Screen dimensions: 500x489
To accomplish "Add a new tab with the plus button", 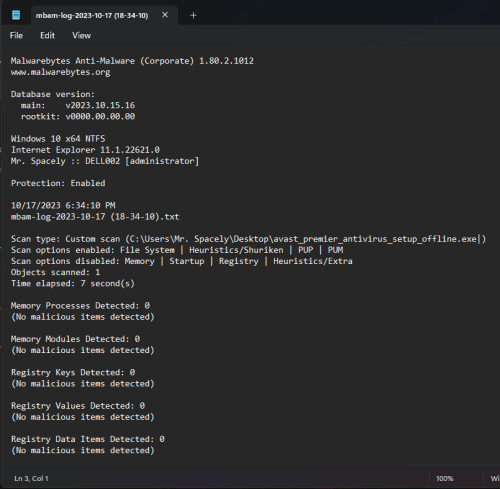I will 193,15.
